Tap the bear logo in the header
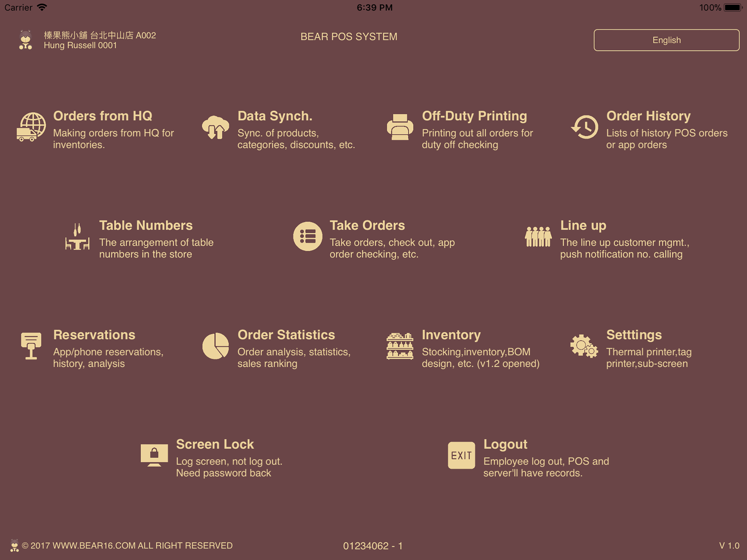Screen dimensions: 747x560 [x=26, y=40]
